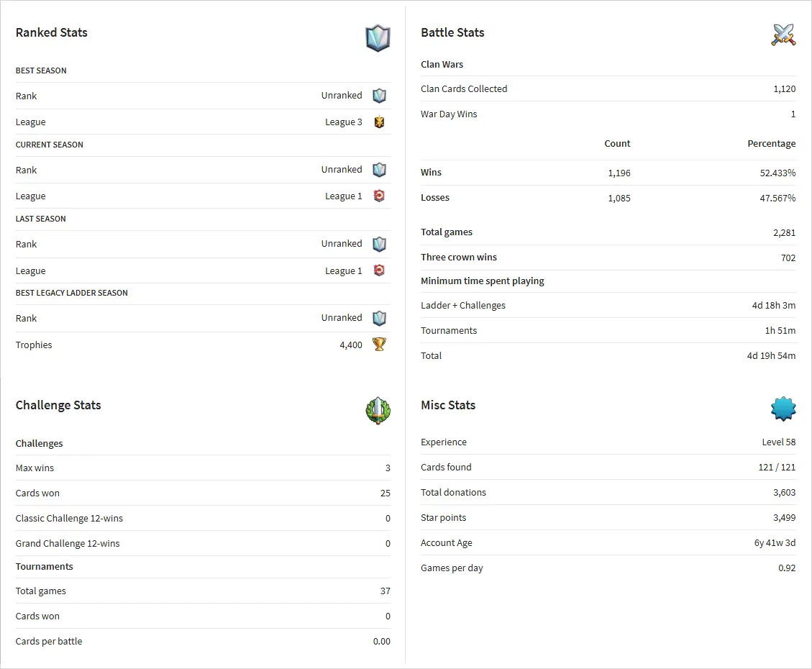Click the Battle Stats crossed swords icon

click(783, 35)
